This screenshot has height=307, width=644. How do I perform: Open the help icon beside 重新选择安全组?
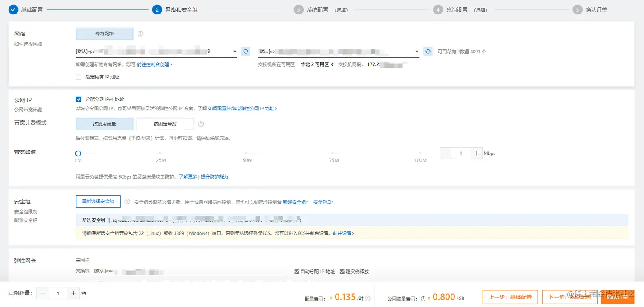click(126, 202)
